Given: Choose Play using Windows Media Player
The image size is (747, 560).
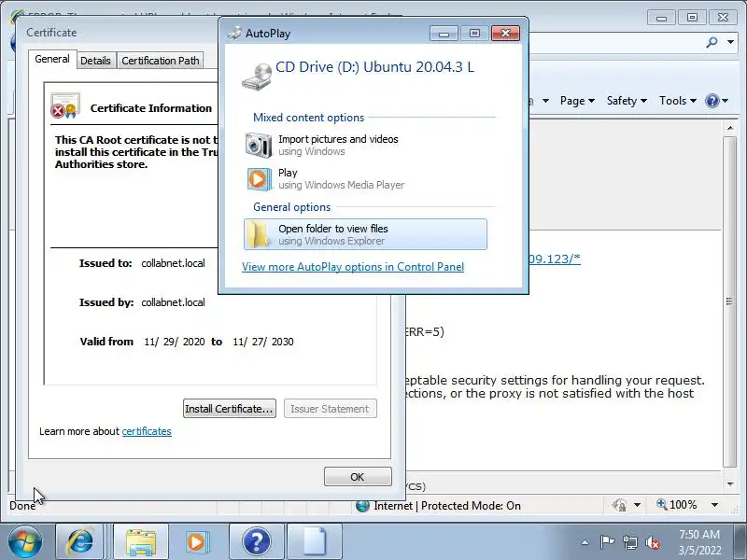Looking at the screenshot, I should pos(365,178).
